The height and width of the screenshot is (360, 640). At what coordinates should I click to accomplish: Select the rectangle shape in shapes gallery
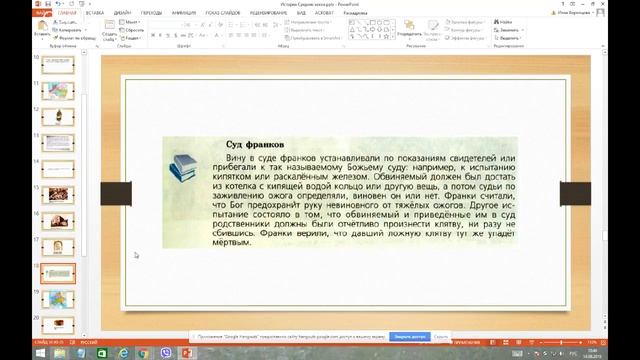[x=372, y=23]
